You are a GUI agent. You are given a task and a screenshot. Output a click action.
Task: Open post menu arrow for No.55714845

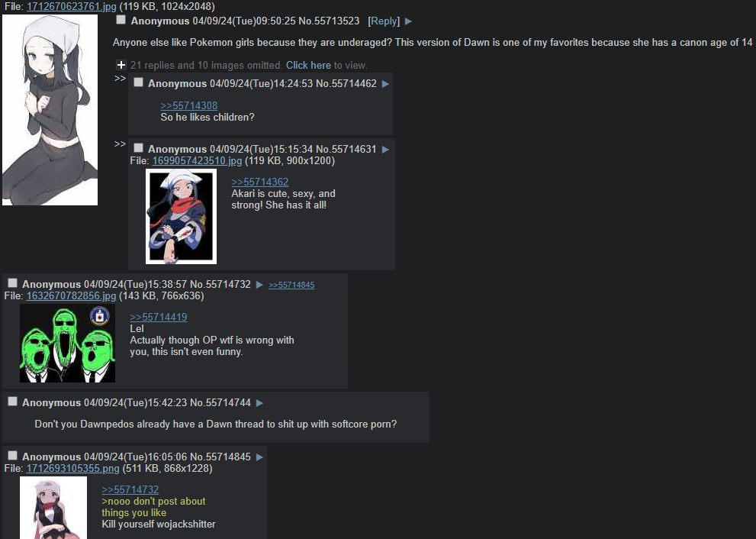click(x=259, y=457)
